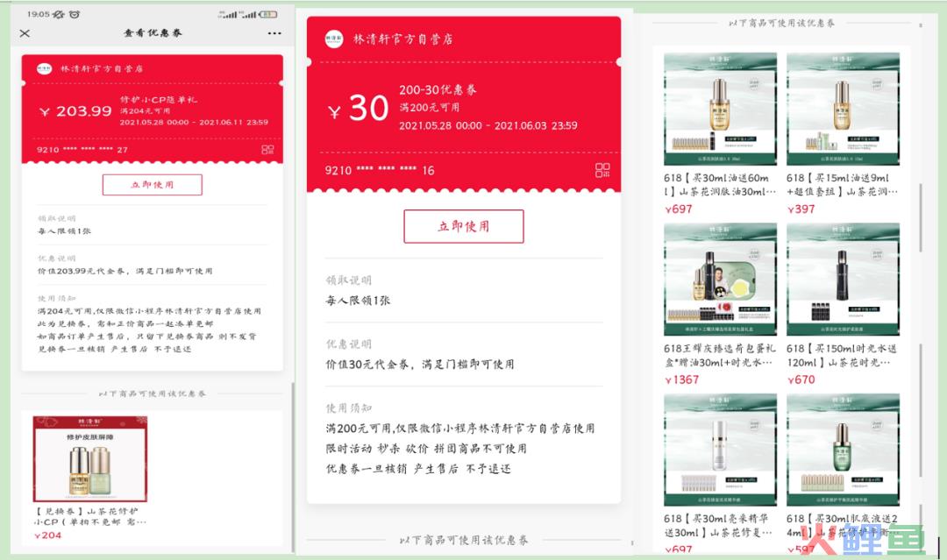
Task: Select the 限时活动 秒杀 砍价 usage note
Action: coord(426,449)
